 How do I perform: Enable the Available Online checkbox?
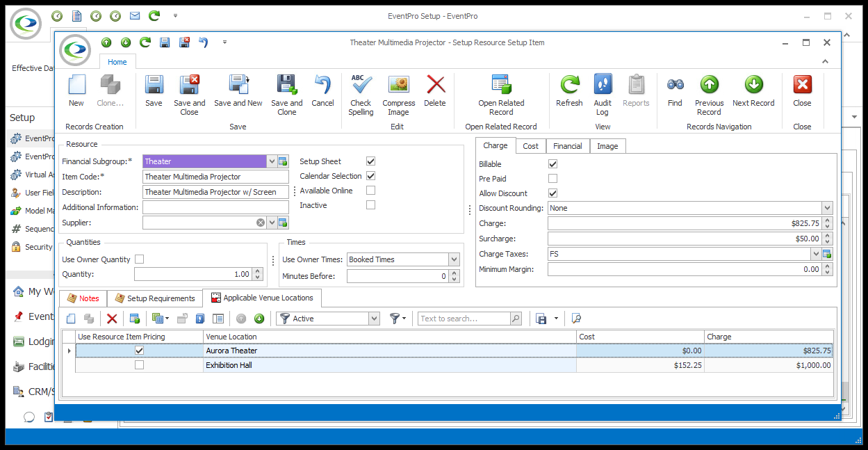tap(371, 191)
